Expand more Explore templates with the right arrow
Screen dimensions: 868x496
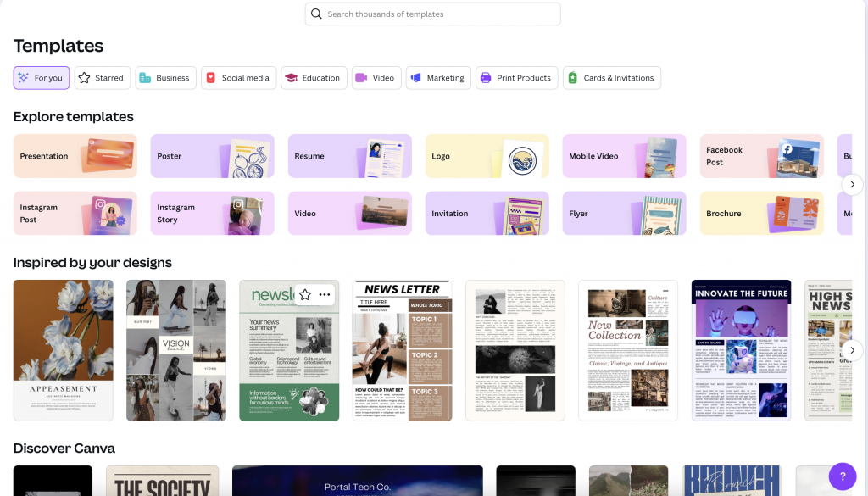click(852, 184)
